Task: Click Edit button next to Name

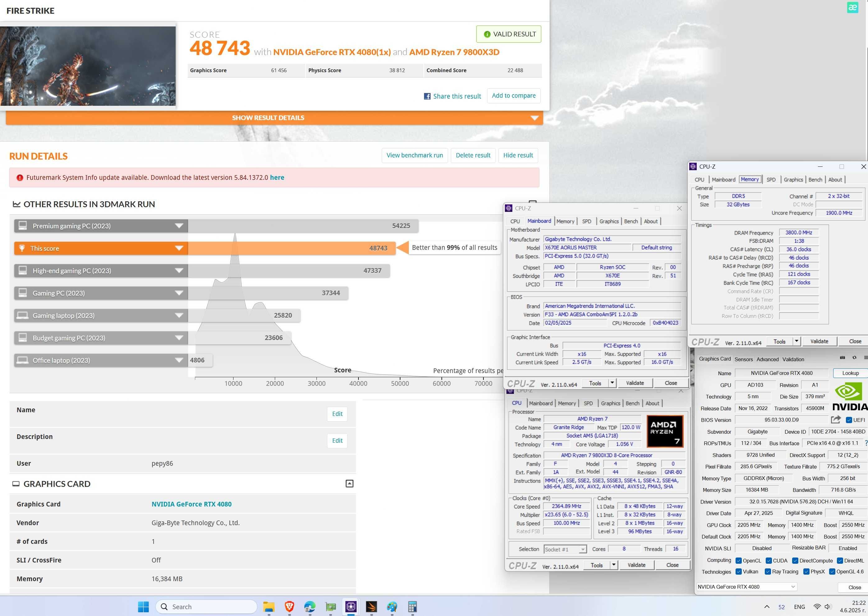Action: (x=337, y=414)
